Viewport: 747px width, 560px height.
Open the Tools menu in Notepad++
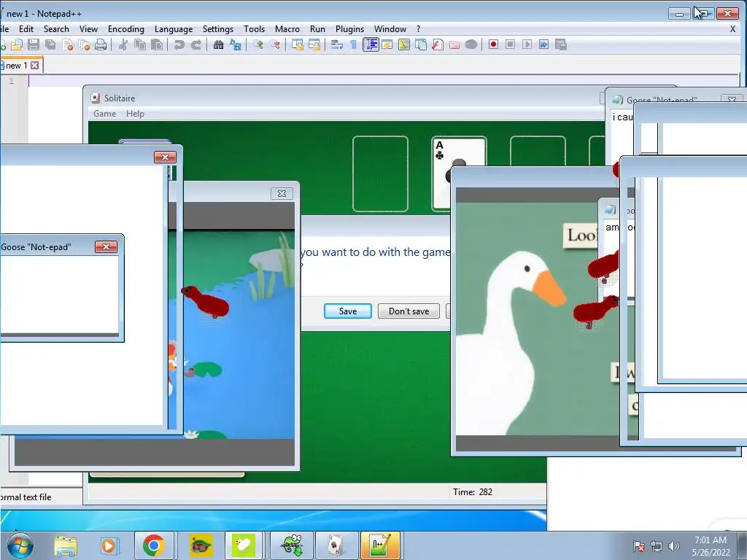[254, 29]
